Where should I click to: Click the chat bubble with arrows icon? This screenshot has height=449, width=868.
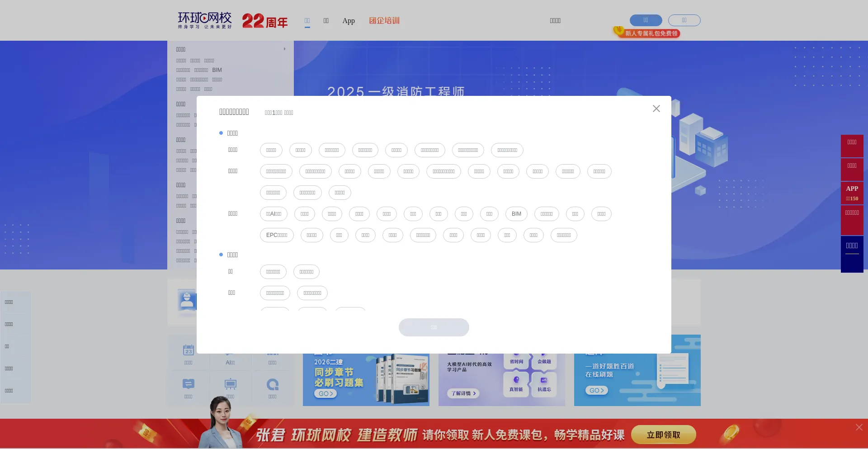pyautogui.click(x=188, y=384)
